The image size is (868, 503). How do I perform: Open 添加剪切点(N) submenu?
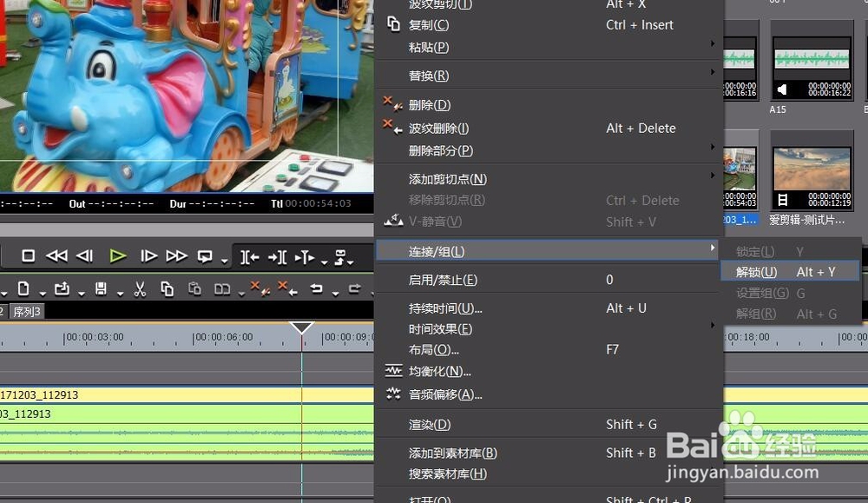coord(549,179)
